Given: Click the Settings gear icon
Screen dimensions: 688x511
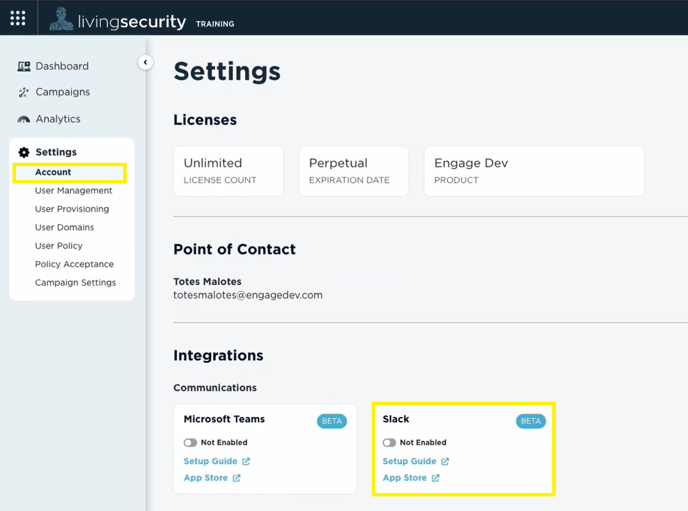Looking at the screenshot, I should pyautogui.click(x=24, y=152).
